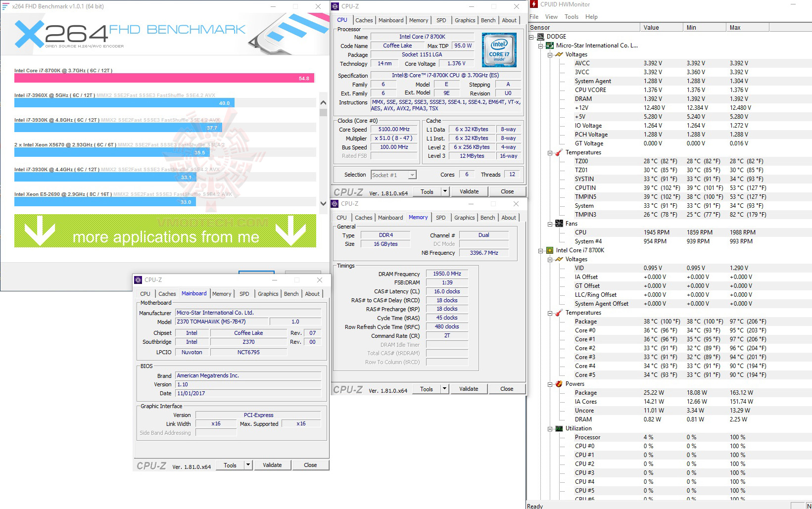Click the green 'more applications from me' banner

[x=165, y=231]
